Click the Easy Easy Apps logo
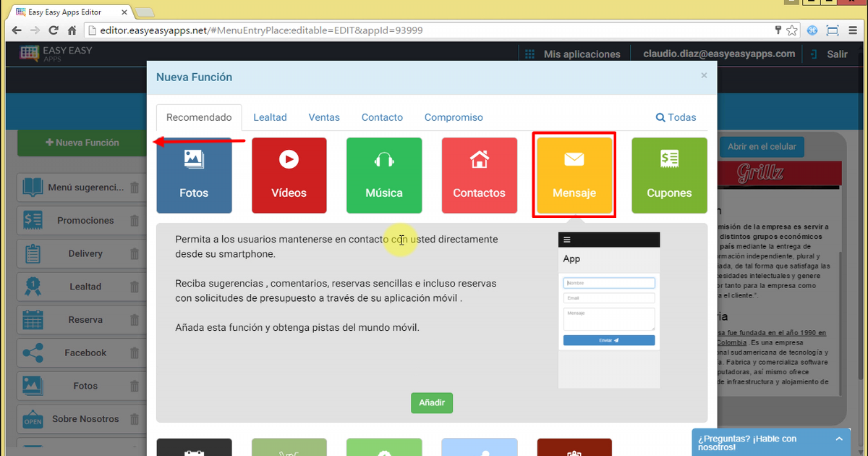 click(x=56, y=54)
